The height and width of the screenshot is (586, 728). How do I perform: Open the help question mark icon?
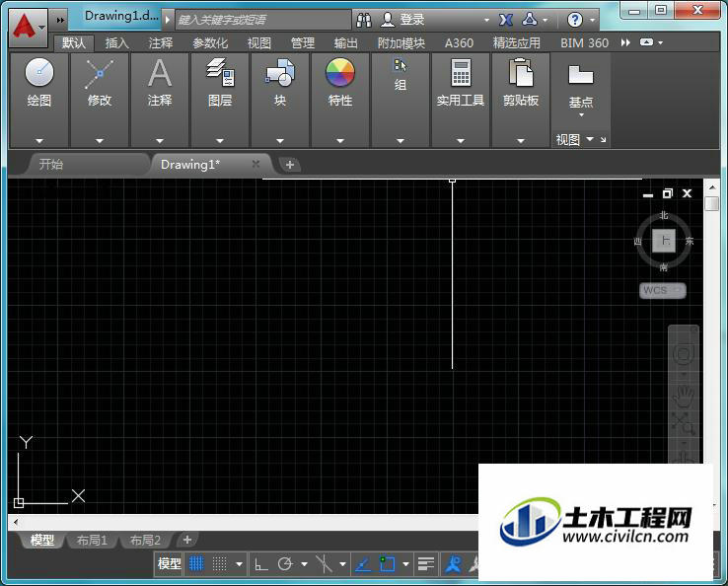pos(575,20)
